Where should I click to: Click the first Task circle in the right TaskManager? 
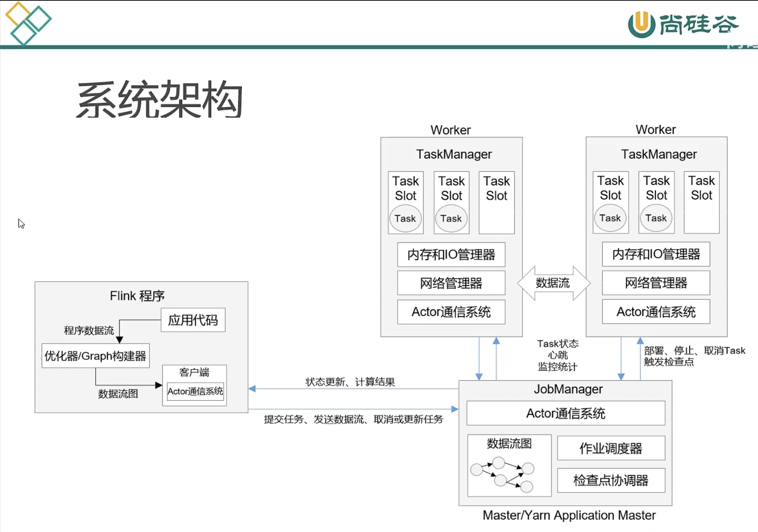point(610,218)
